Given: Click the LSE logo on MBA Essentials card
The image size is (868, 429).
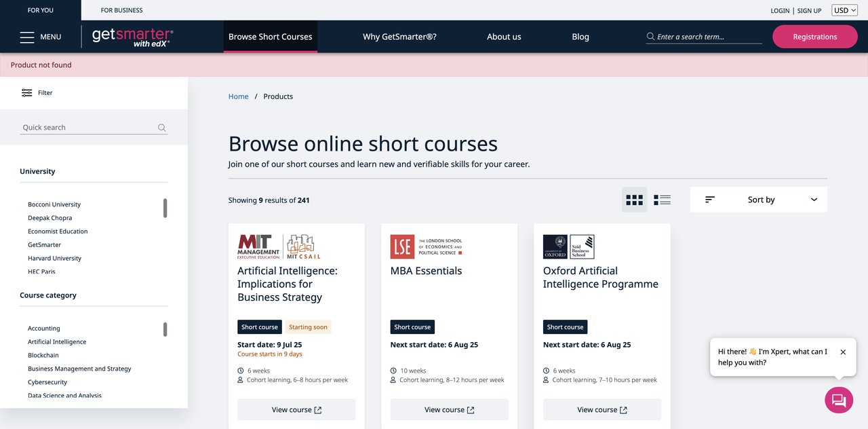Looking at the screenshot, I should point(426,247).
